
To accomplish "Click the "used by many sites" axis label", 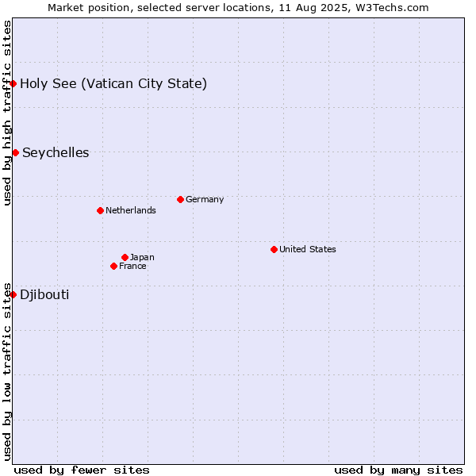I will [398, 470].
